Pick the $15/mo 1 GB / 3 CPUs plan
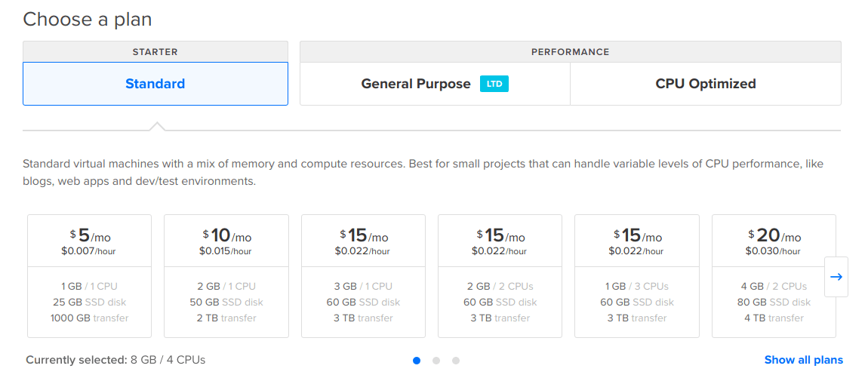This screenshot has width=868, height=384. click(636, 276)
